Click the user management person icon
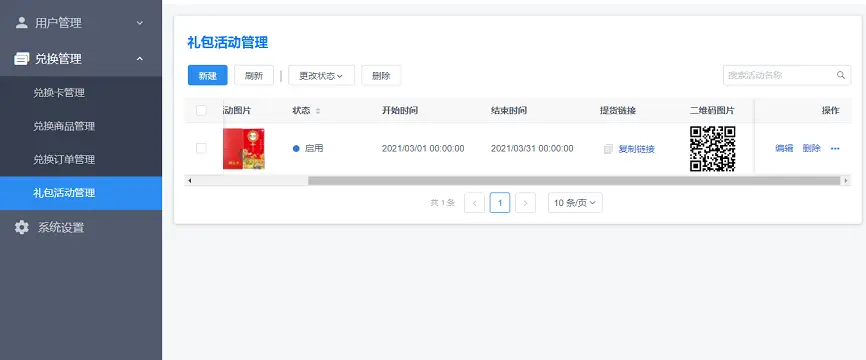866x360 pixels. [22, 23]
